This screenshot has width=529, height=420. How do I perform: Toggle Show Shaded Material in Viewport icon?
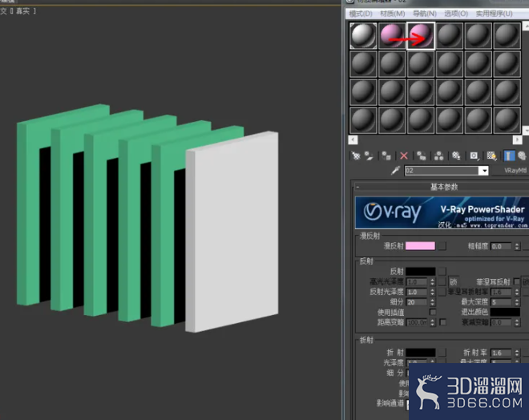coord(491,155)
